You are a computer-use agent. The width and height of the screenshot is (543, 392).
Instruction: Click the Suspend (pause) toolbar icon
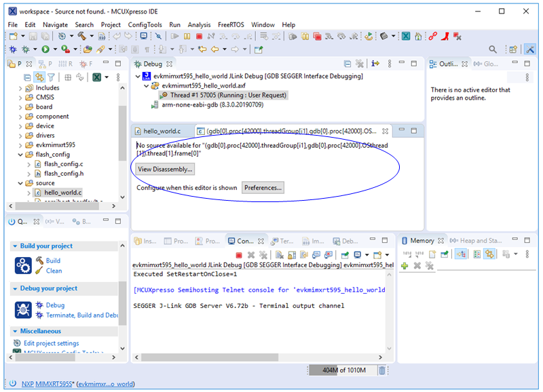(187, 37)
